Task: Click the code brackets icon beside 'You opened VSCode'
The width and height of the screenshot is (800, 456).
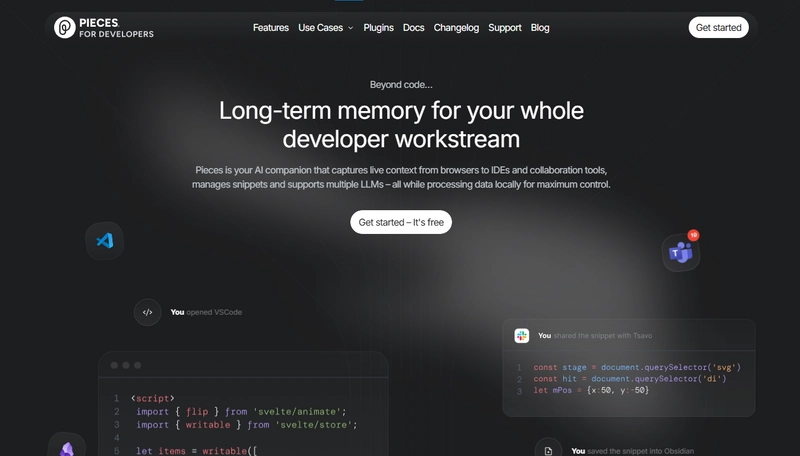Action: tap(147, 312)
